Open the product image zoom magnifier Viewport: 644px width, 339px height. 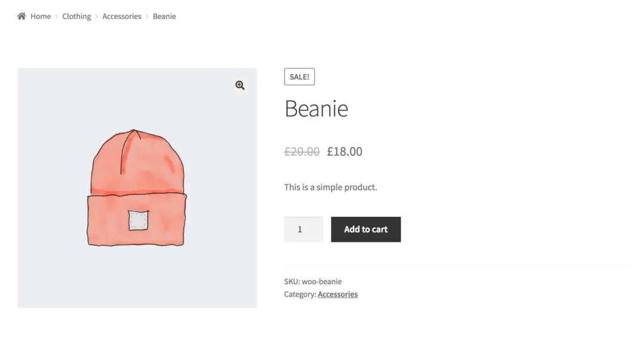tap(240, 85)
